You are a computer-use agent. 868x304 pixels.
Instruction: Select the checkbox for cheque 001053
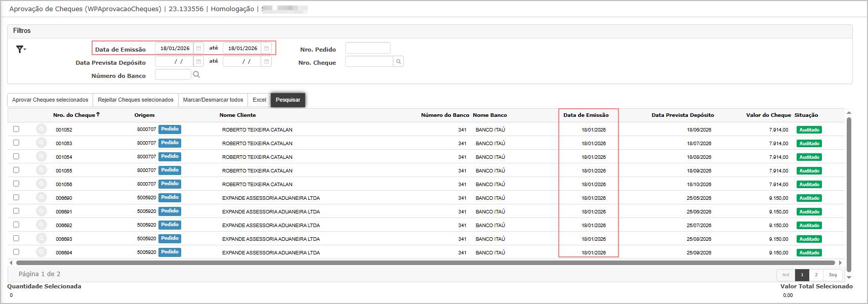(x=16, y=143)
